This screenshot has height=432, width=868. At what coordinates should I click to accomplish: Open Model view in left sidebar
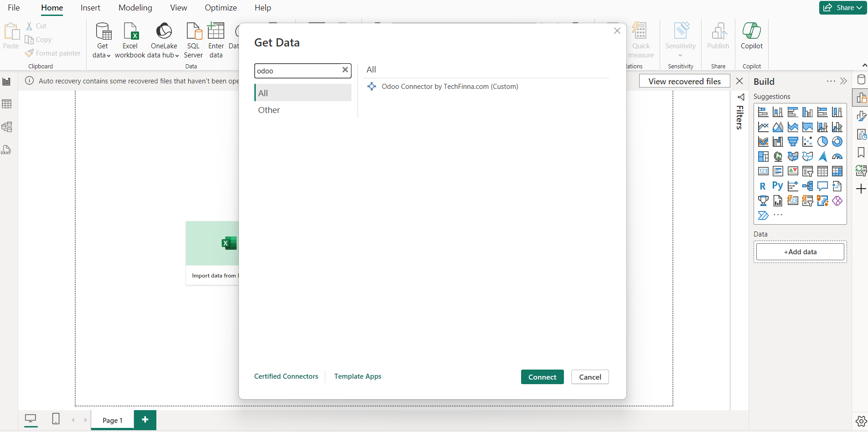(7, 127)
